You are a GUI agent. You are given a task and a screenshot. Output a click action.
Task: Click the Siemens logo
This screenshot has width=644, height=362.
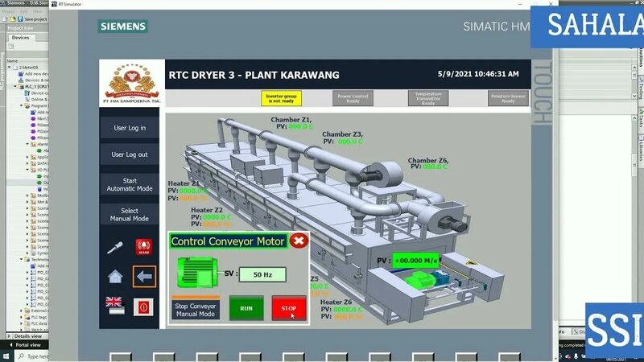click(x=123, y=27)
